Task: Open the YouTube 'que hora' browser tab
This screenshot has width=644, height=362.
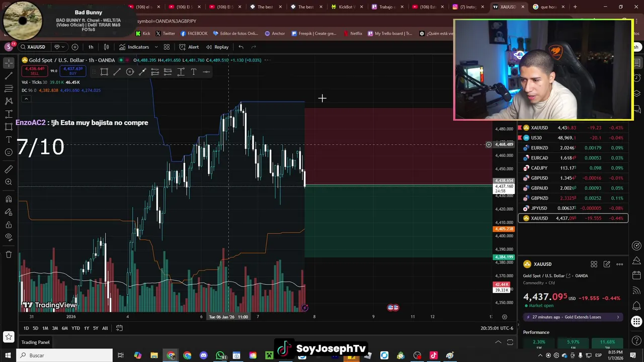Action: click(x=547, y=7)
